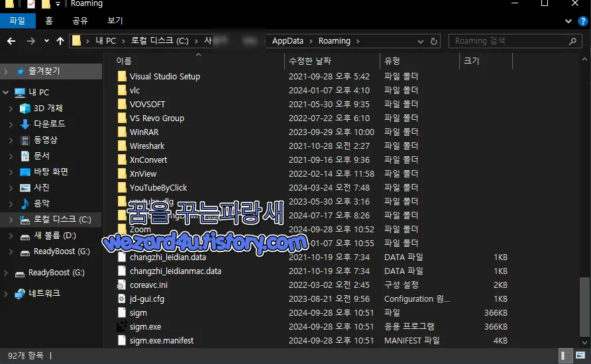Expand 3D 개체 tree node
The image size is (591, 364).
11,109
